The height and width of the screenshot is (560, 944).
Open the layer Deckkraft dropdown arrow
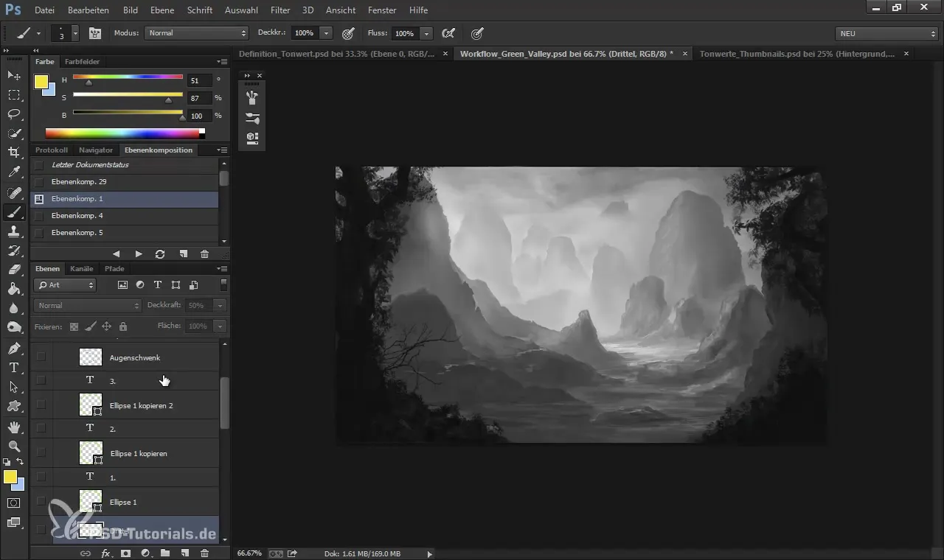coord(219,306)
